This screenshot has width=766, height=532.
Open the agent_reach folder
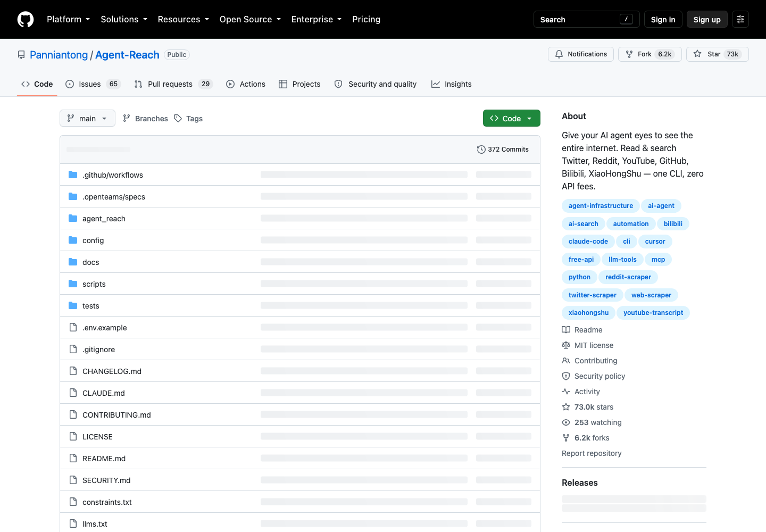[104, 219]
